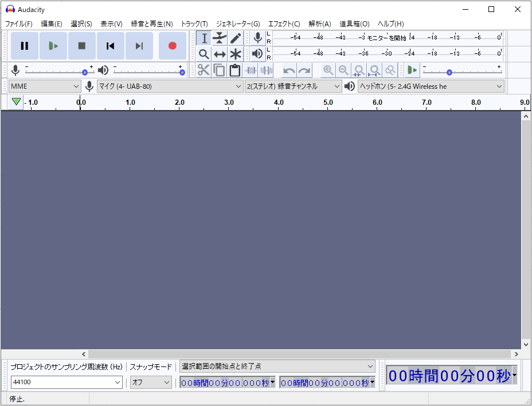
Task: Click the Zoom In icon
Action: [x=328, y=70]
